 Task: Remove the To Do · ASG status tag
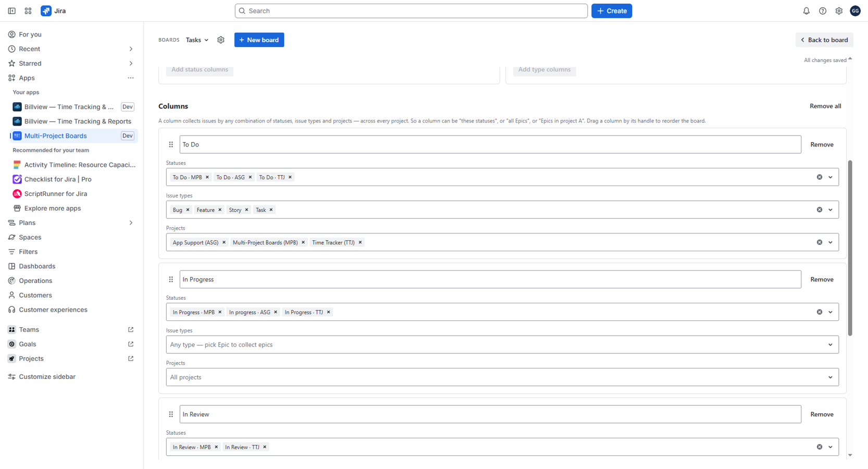click(x=250, y=177)
